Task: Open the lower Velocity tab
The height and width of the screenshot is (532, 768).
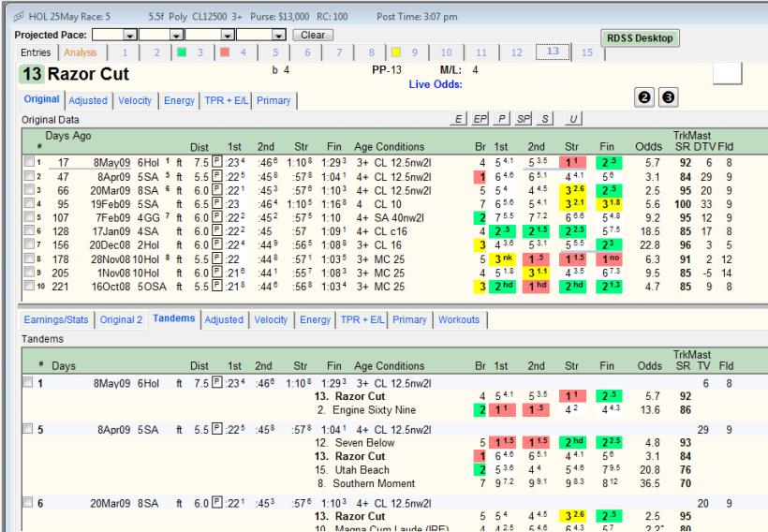Action: [271, 320]
